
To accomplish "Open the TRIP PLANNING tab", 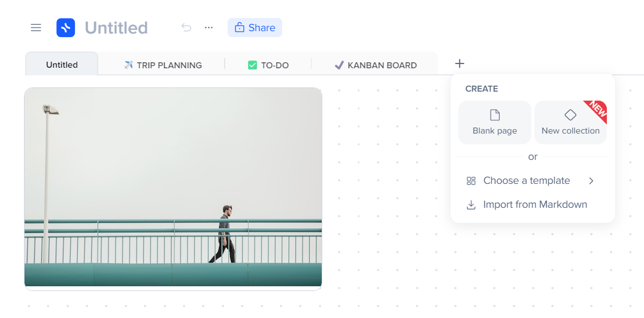I will pos(162,65).
